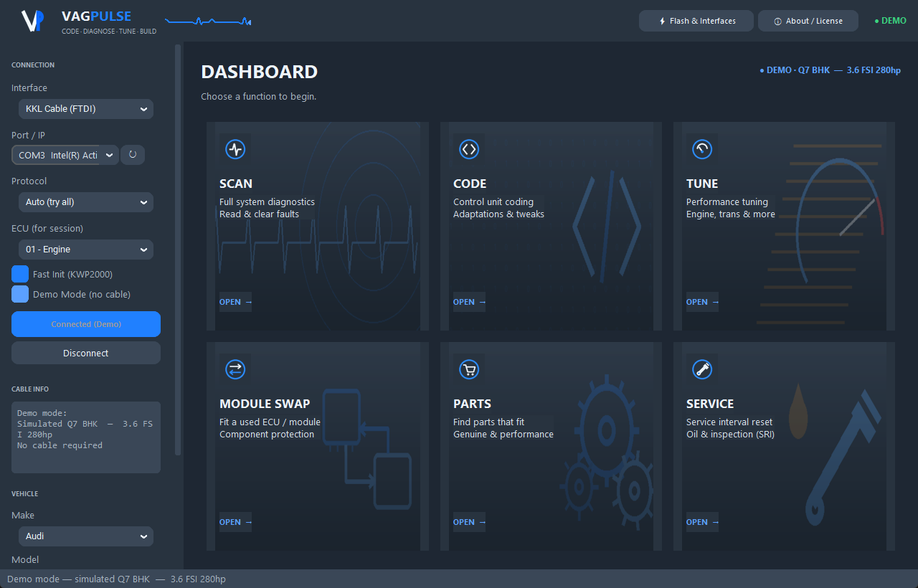Click "CODE · DIAGNOSE · TUNE · BUILD" tagline
This screenshot has height=588, width=918.
109,32
